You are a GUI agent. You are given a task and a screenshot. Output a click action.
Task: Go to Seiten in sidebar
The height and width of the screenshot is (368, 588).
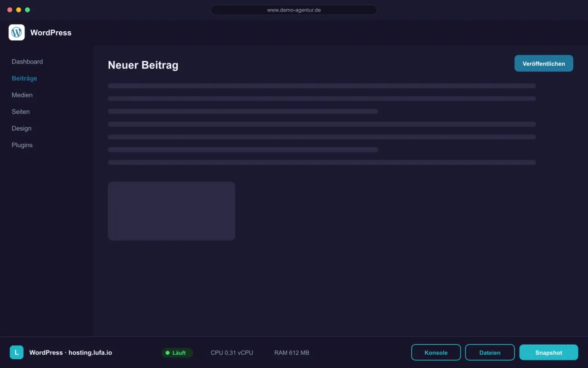coord(21,112)
